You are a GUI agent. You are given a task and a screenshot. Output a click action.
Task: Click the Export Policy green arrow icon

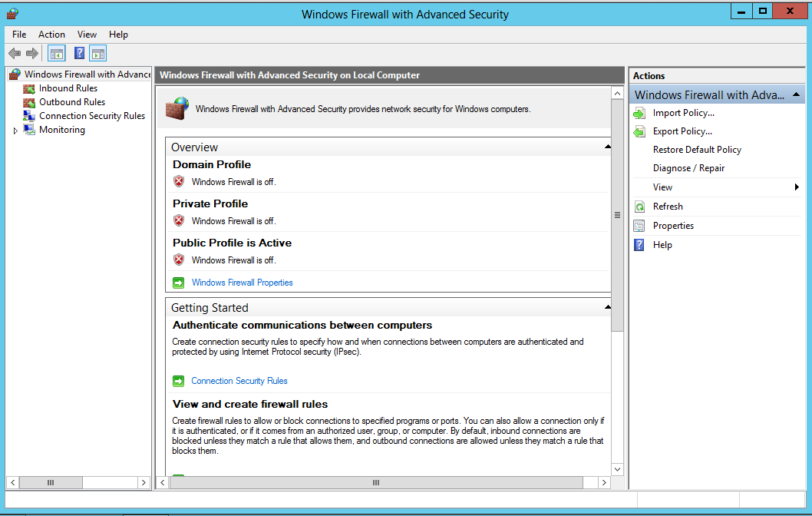639,131
